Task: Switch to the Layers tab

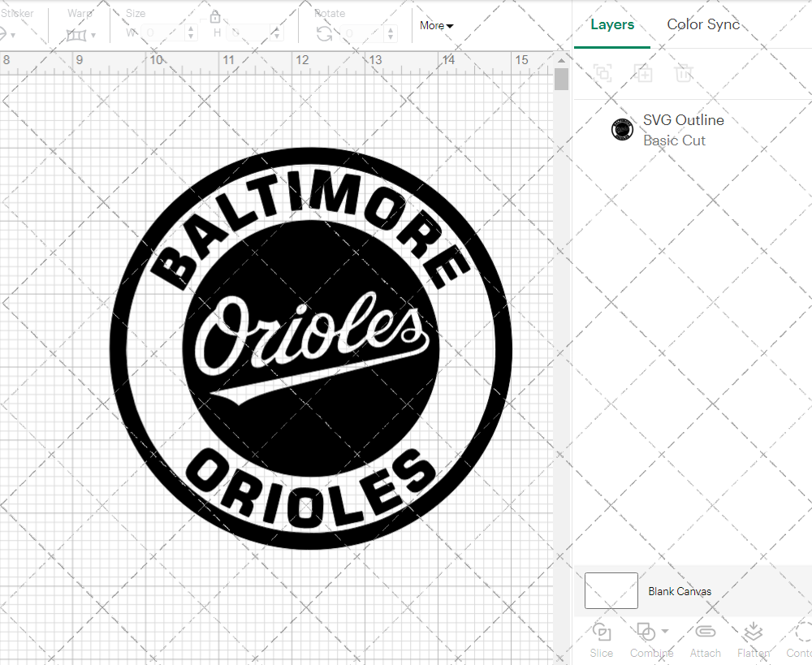Action: coord(612,24)
